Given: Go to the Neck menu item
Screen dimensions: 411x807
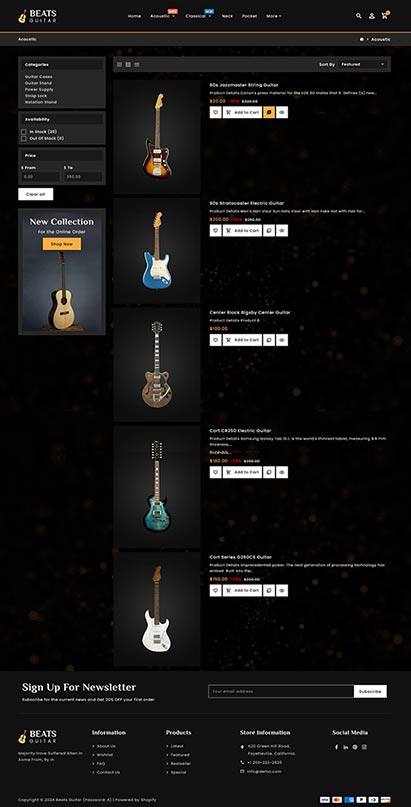Looking at the screenshot, I should pyautogui.click(x=227, y=16).
